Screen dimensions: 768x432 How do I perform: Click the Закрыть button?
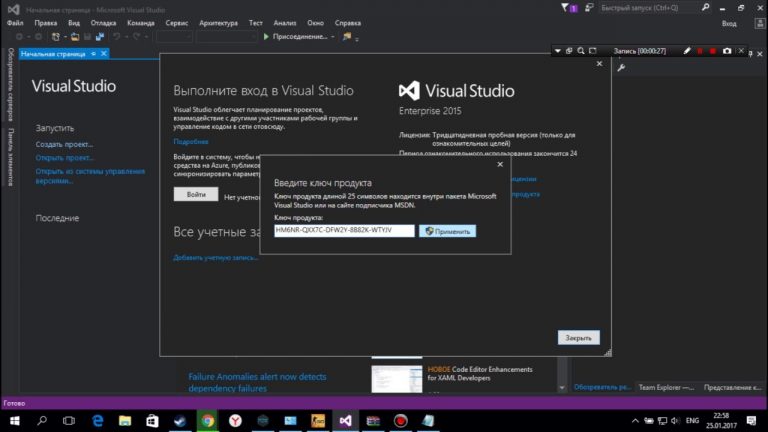[578, 338]
